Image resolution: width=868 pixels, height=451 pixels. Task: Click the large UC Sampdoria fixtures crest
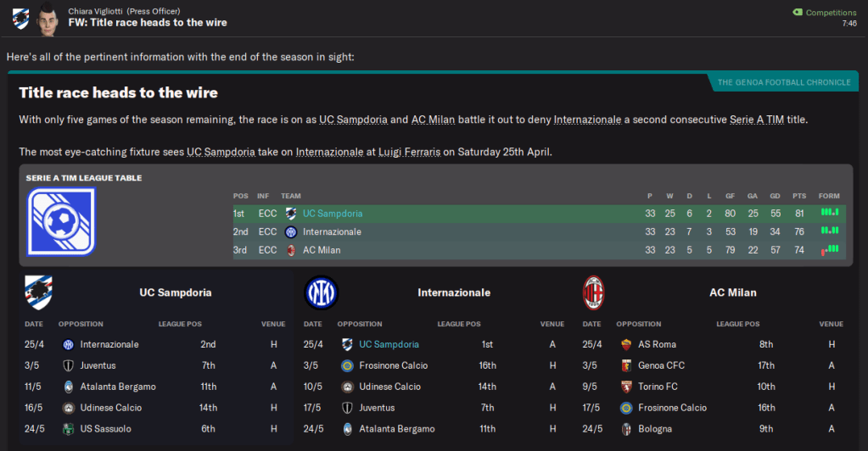tap(38, 292)
